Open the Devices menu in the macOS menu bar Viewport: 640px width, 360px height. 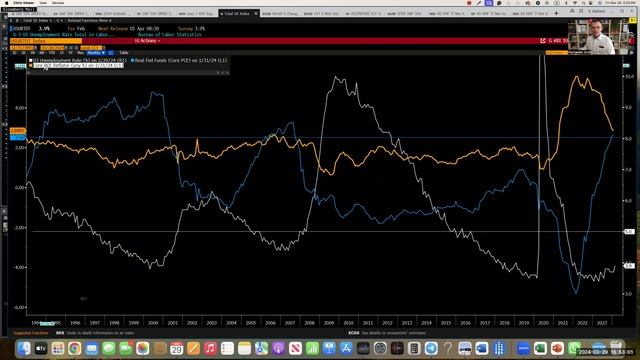coord(58,3)
